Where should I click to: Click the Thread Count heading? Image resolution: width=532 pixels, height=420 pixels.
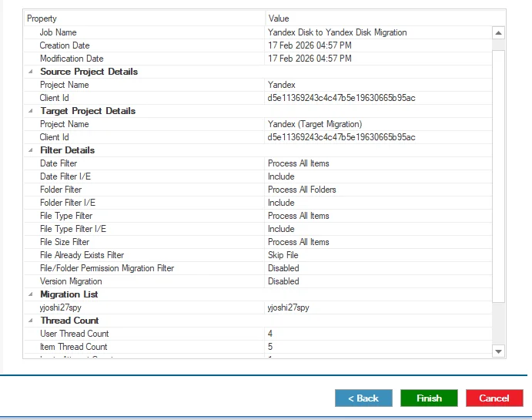(69, 321)
